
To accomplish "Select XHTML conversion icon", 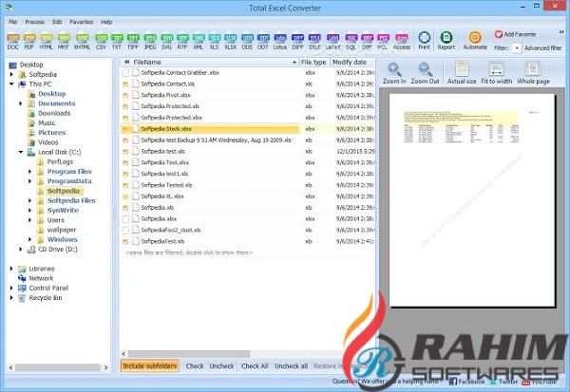I will pyautogui.click(x=82, y=42).
